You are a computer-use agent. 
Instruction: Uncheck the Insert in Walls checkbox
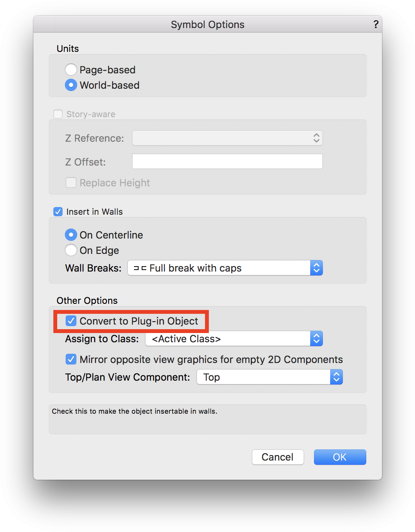pos(58,212)
